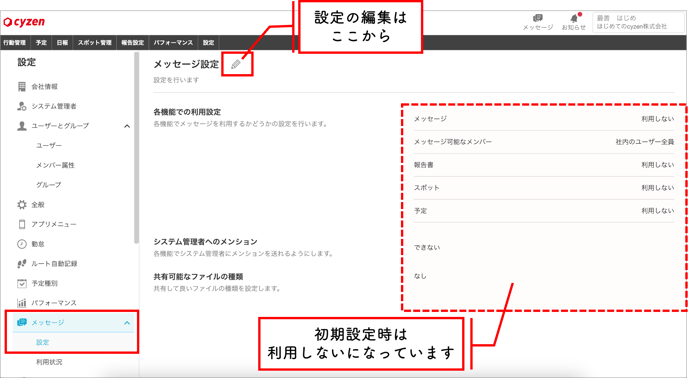Click the できない mention value
688x378 pixels.
coord(426,248)
